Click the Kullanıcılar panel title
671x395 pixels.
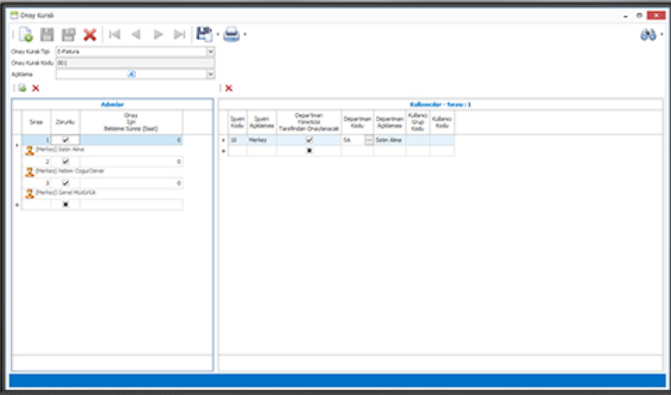tap(440, 104)
